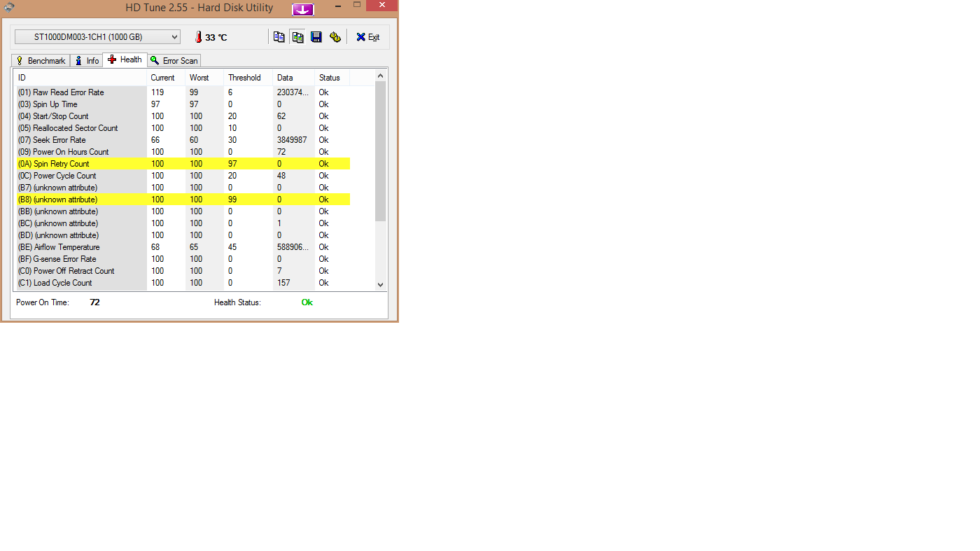Viewport: 980px width, 551px height.
Task: Switch to the Info tab
Action: pyautogui.click(x=87, y=61)
